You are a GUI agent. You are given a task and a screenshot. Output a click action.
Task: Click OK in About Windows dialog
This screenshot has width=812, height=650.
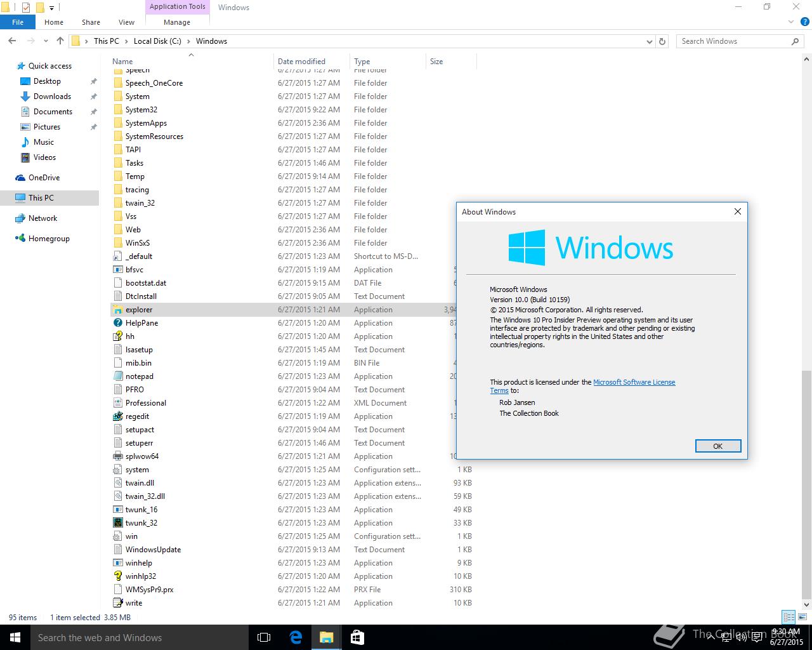tap(718, 446)
